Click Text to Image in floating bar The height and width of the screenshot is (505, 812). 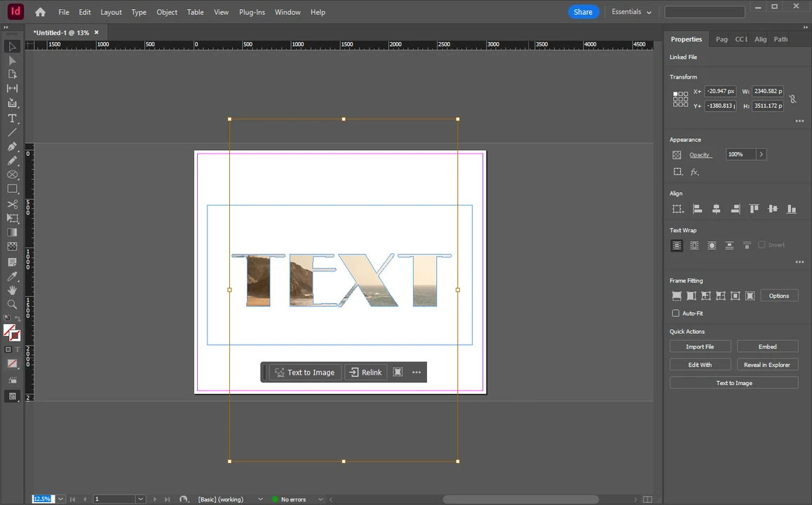(x=305, y=372)
